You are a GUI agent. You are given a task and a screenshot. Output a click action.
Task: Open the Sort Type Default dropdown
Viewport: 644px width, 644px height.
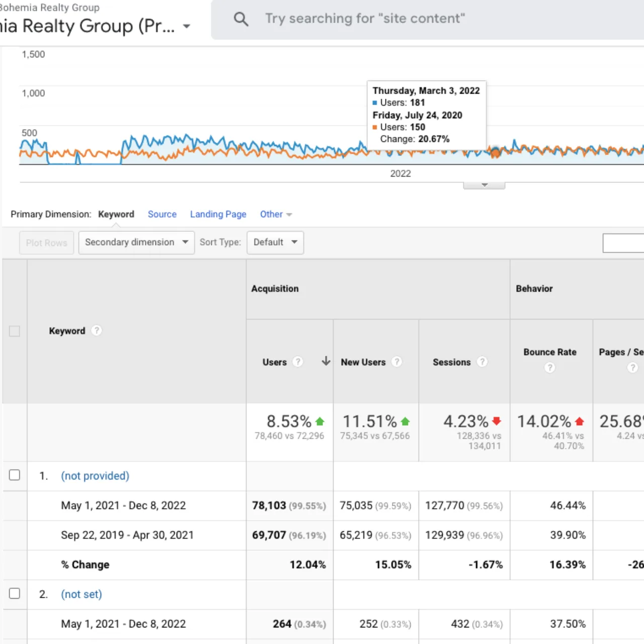coord(275,243)
